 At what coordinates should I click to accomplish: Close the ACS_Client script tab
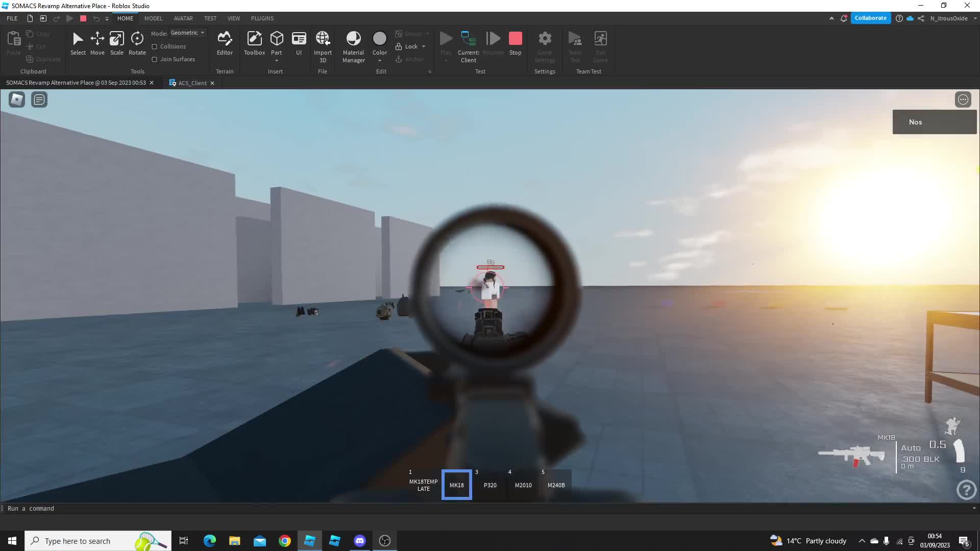click(212, 83)
